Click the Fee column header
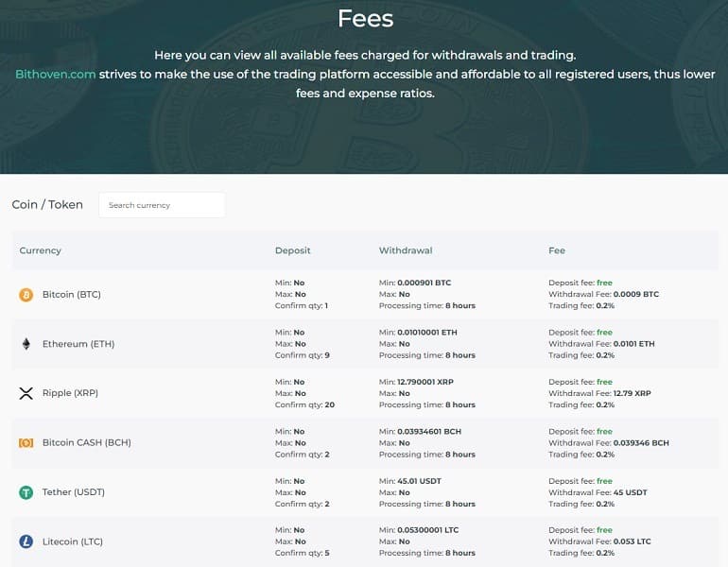 click(557, 250)
